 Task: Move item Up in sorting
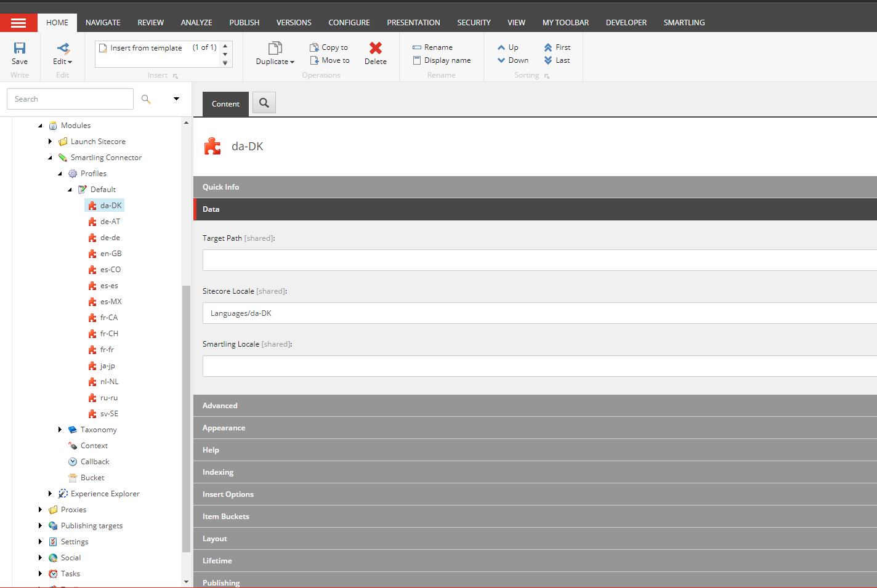coord(507,47)
